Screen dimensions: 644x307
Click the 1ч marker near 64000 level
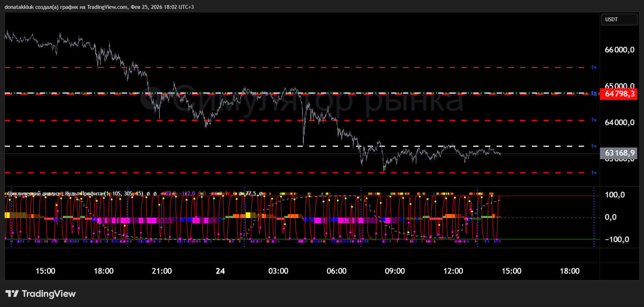[x=594, y=120]
